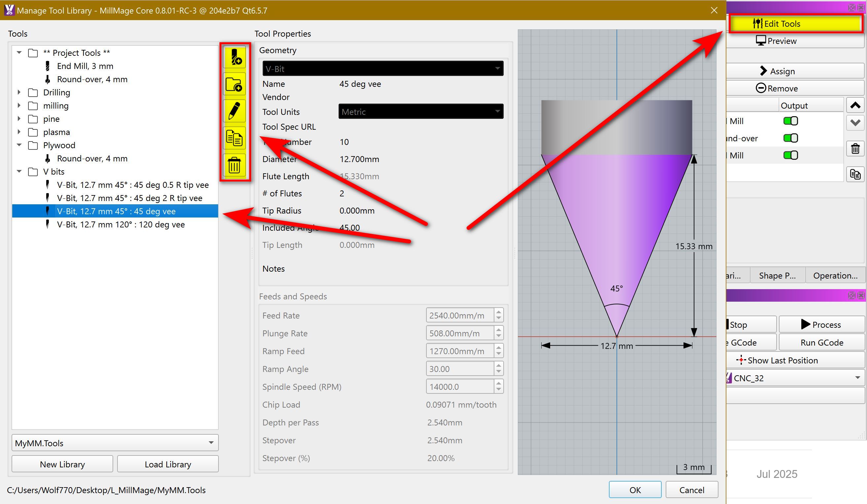Click trash icon beside layer list
This screenshot has height=504, width=867.
[855, 149]
